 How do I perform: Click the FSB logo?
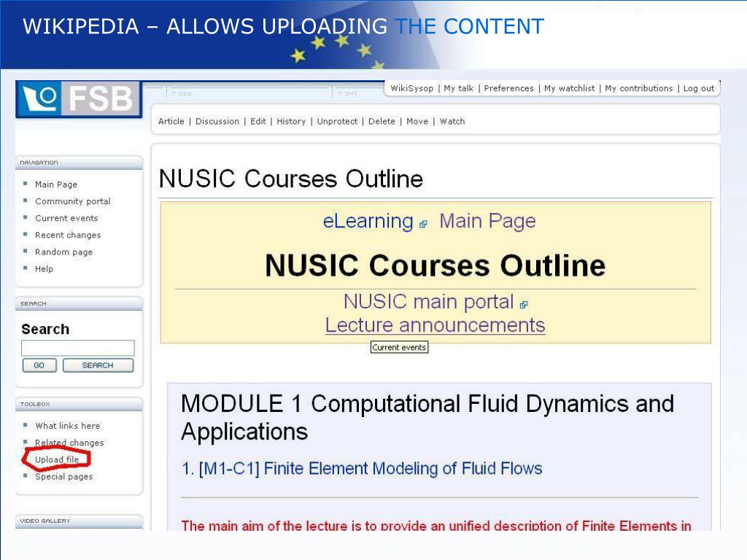(x=79, y=99)
